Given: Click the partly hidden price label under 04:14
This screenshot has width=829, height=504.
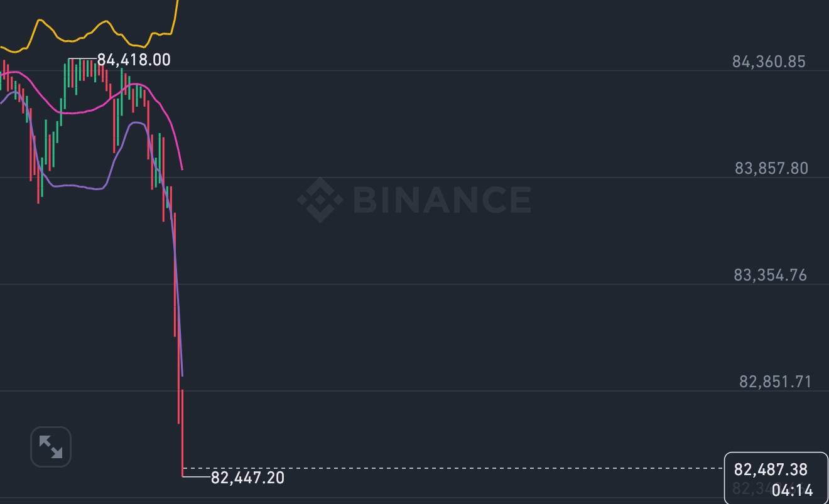Looking at the screenshot, I should coord(751,489).
